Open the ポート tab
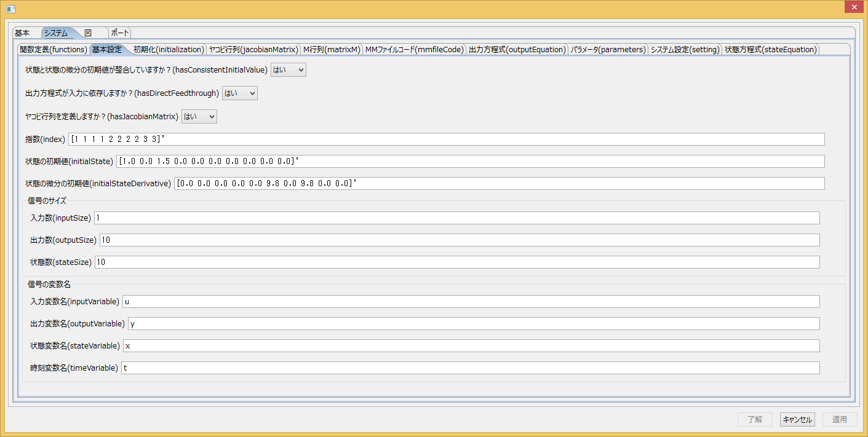This screenshot has width=868, height=437. [x=121, y=33]
